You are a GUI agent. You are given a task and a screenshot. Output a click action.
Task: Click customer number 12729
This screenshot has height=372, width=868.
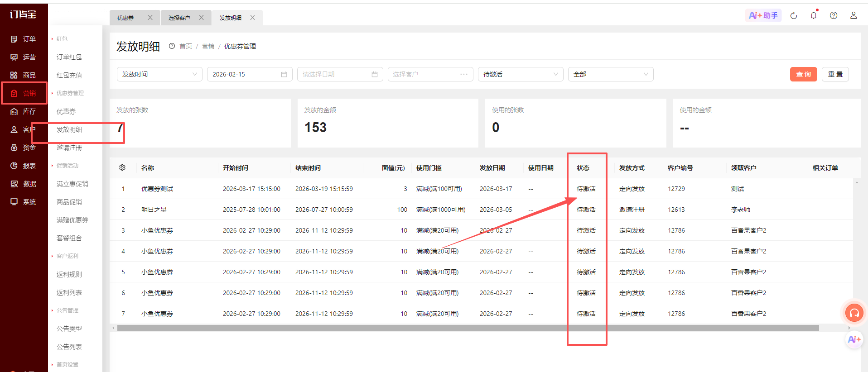[676, 189]
